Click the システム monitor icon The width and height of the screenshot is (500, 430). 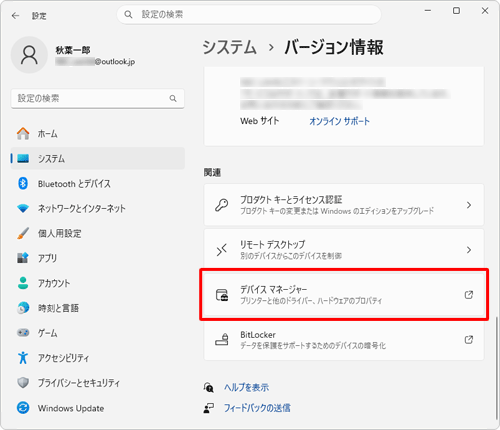(23, 158)
